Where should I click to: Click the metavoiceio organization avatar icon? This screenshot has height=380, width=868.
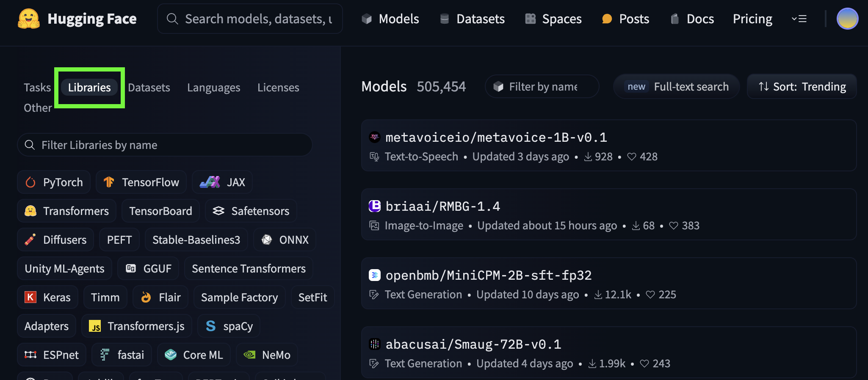pos(375,137)
